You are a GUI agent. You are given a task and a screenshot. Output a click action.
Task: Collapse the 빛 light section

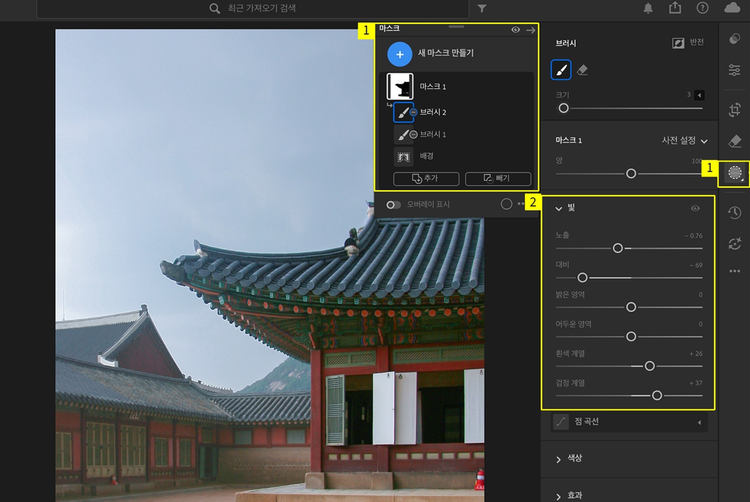558,209
